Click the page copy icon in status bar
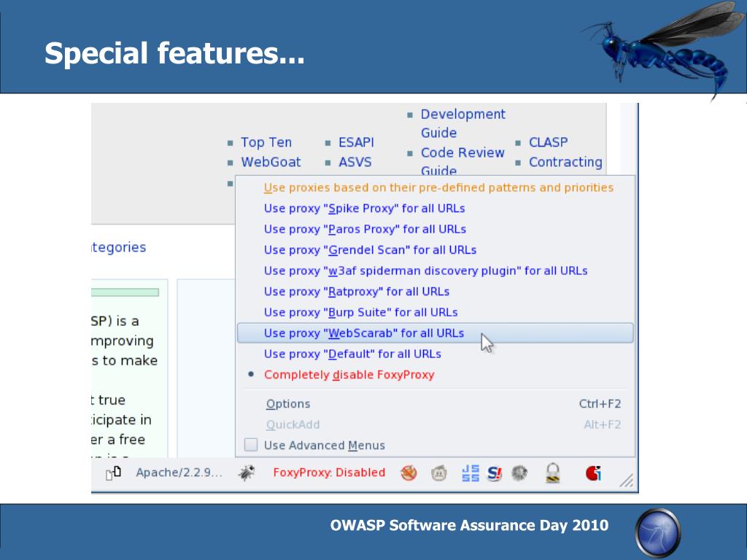 (x=113, y=472)
